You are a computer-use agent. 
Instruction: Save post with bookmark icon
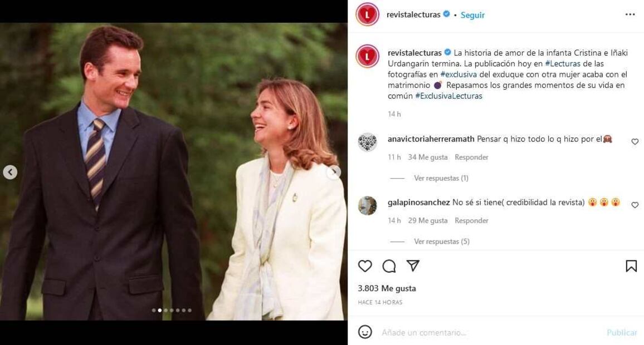click(631, 266)
